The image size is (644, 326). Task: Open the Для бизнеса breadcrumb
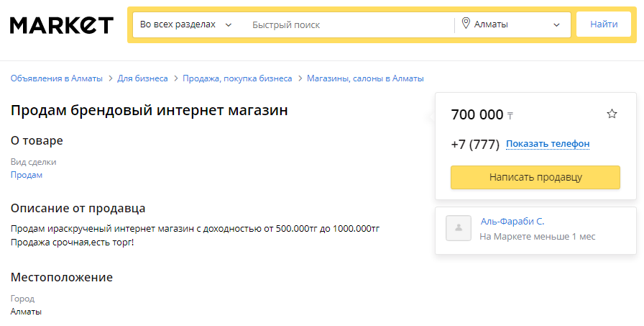pyautogui.click(x=142, y=78)
